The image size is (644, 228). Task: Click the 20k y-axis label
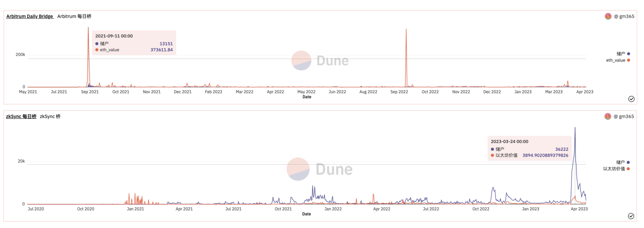pyautogui.click(x=21, y=161)
